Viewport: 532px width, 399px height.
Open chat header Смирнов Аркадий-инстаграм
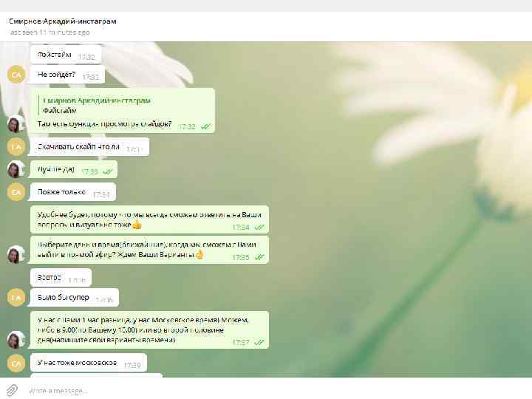[x=63, y=21]
